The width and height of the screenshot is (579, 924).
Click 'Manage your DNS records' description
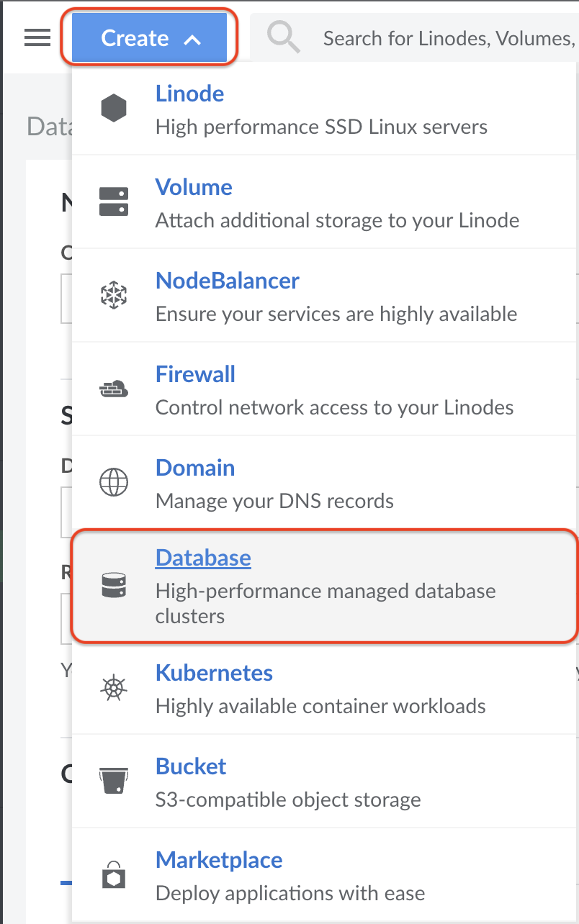(274, 501)
